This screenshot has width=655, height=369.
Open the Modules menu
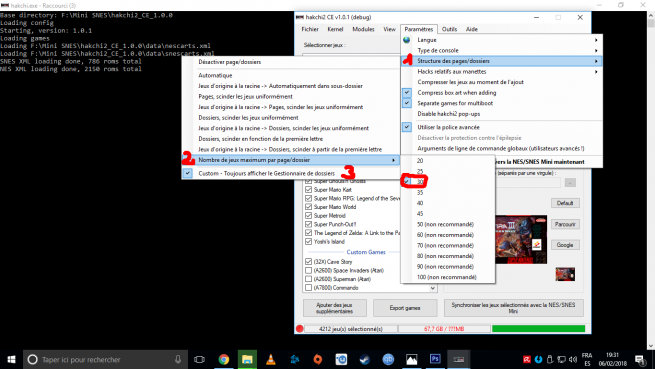coord(363,29)
